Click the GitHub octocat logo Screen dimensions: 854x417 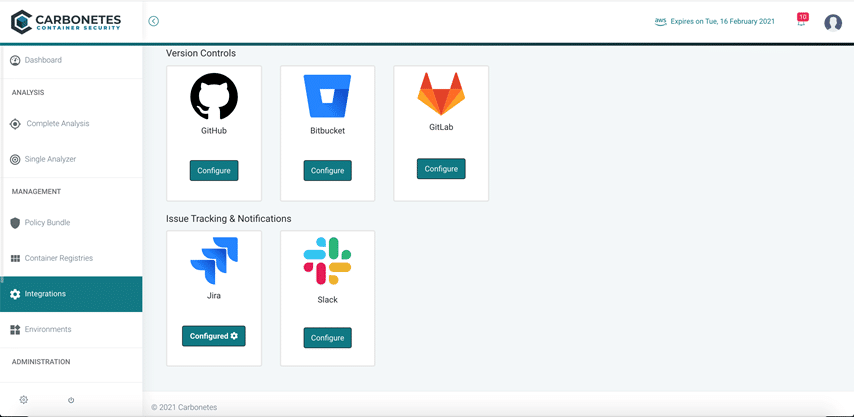(x=214, y=96)
